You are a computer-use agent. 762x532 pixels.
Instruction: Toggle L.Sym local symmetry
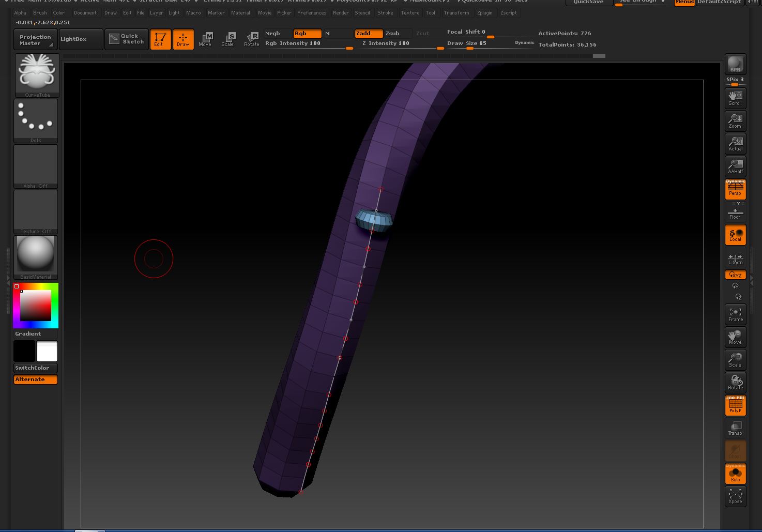pyautogui.click(x=735, y=258)
